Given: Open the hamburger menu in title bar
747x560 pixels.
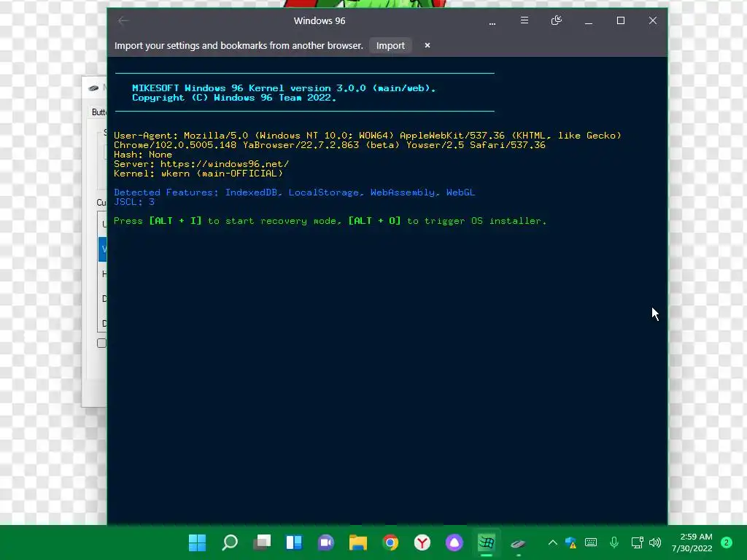Looking at the screenshot, I should click(x=524, y=20).
